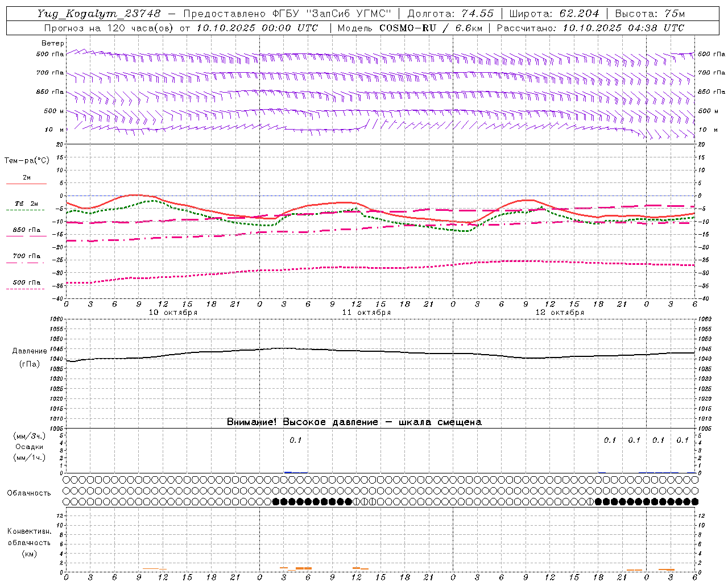Click the Высота: 75м header value

coord(650,14)
